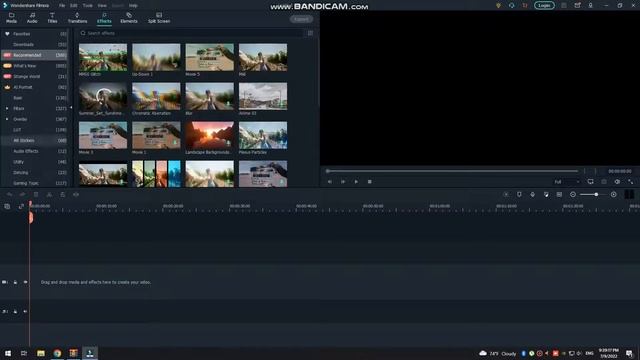Click the Search effects field
This screenshot has height=360, width=640.
pos(191,33)
